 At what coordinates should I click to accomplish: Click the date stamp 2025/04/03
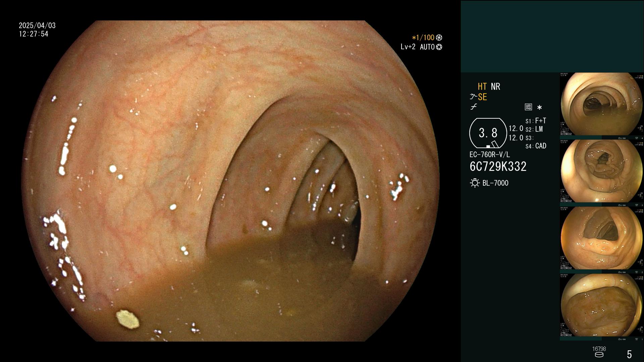point(37,25)
